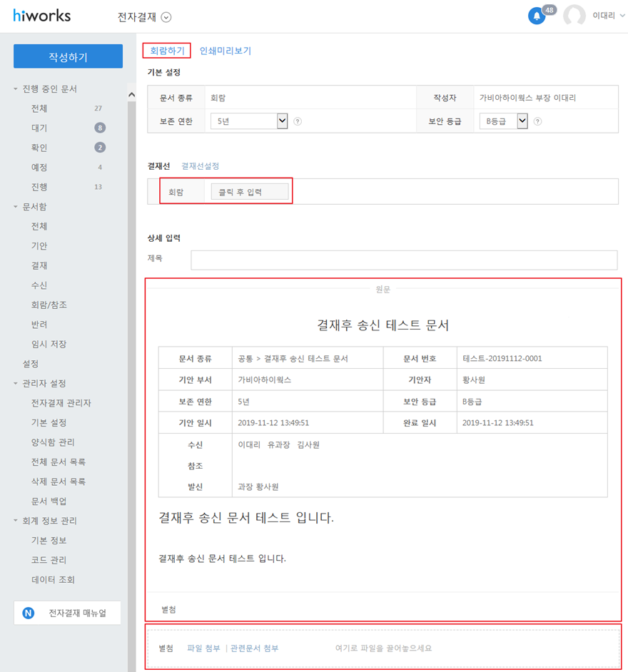Collapse the 진행 중인 문서 section
Screen dimensions: 628x672
[16, 88]
